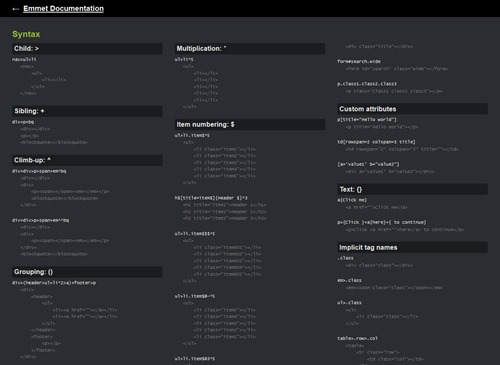Click the div+div>p>span+em^bq abbreviation

39,171
